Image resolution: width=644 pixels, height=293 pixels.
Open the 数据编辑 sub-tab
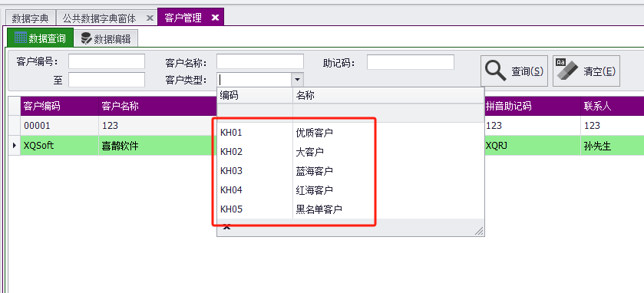coord(106,38)
